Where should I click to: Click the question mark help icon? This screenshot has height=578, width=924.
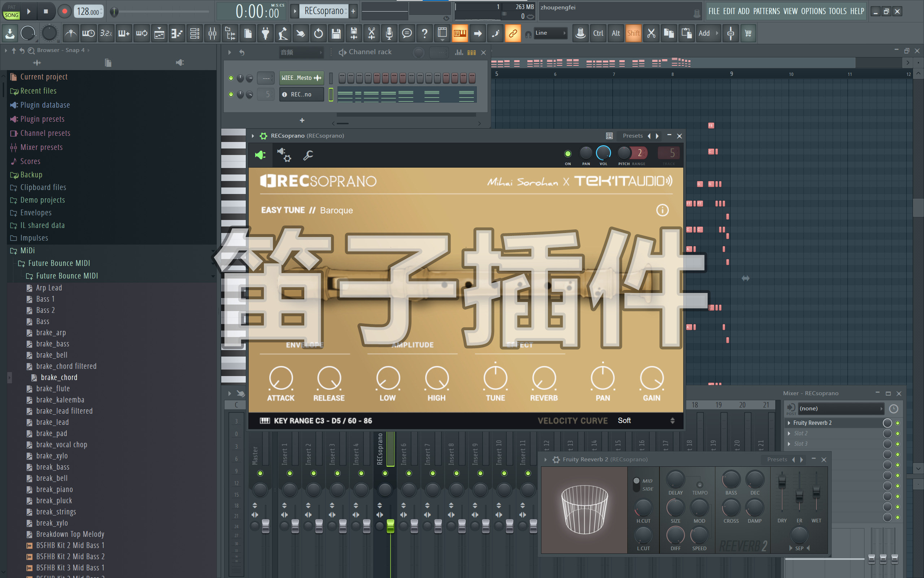[424, 33]
